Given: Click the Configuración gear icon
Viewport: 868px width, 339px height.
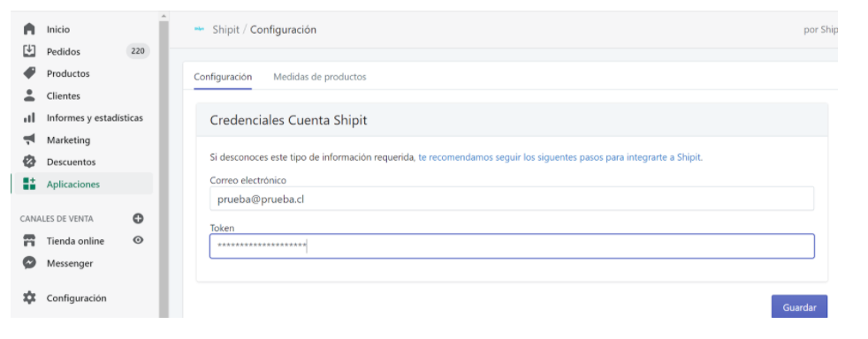Looking at the screenshot, I should (x=29, y=298).
